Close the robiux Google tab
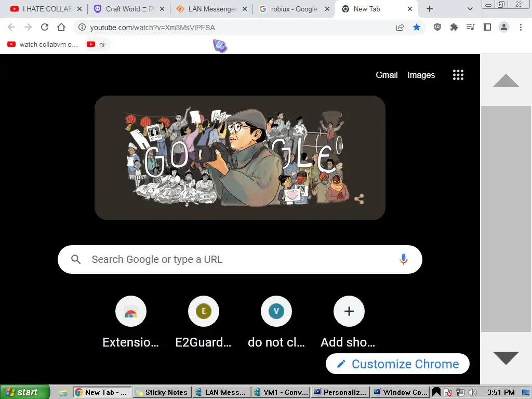 (327, 9)
